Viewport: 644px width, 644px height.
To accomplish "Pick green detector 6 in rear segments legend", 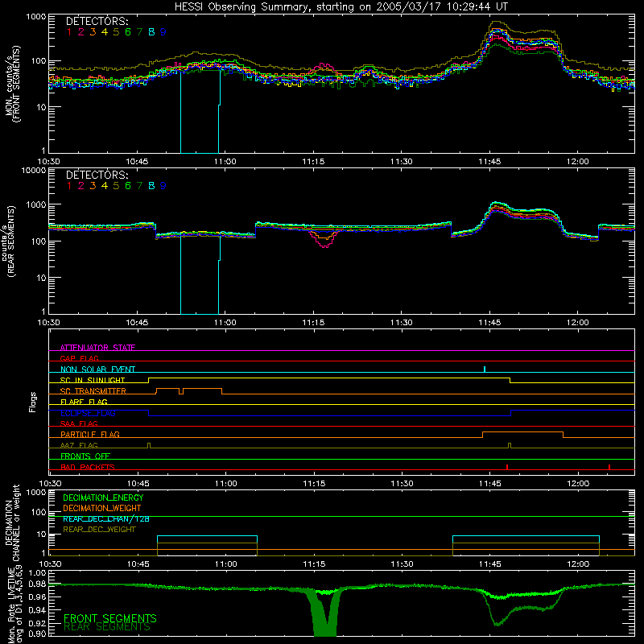I will pyautogui.click(x=128, y=186).
